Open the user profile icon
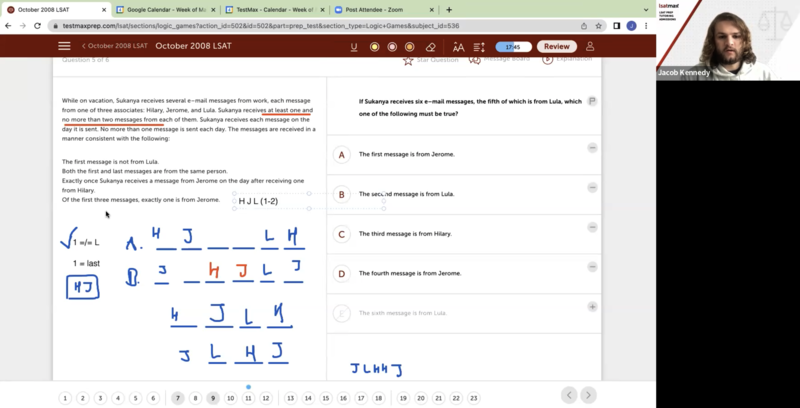 (x=590, y=46)
